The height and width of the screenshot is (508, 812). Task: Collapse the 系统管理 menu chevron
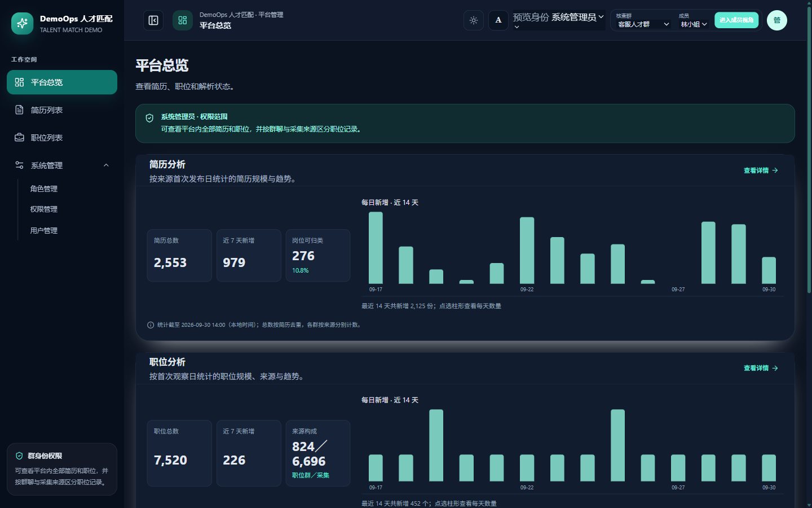coord(106,165)
